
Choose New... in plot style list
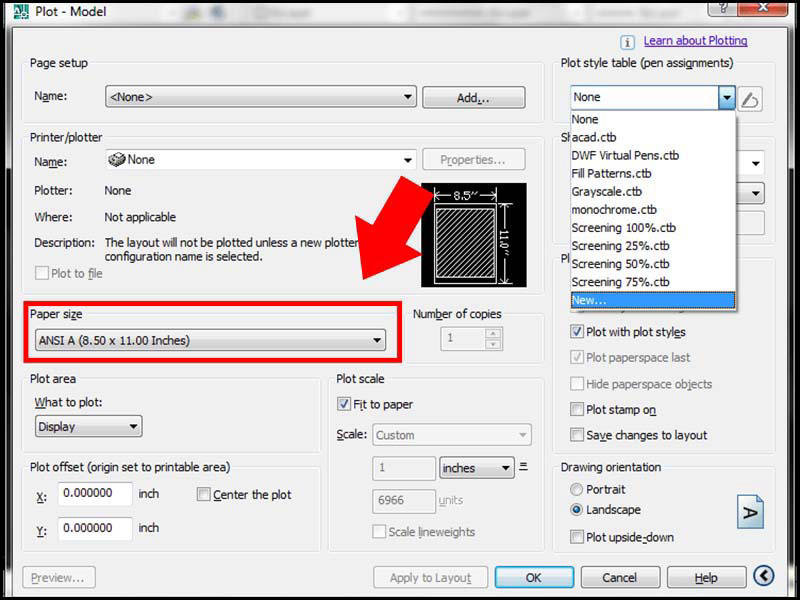click(x=653, y=300)
